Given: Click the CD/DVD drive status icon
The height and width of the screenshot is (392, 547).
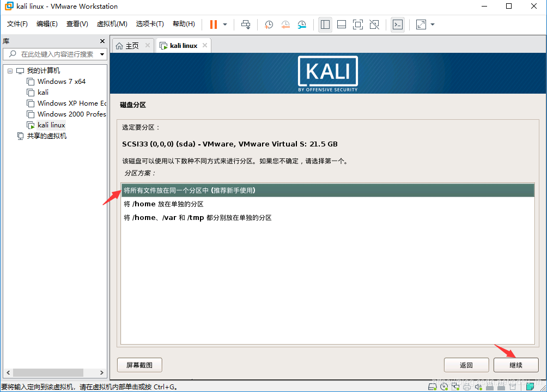Looking at the screenshot, I should pos(444,387).
